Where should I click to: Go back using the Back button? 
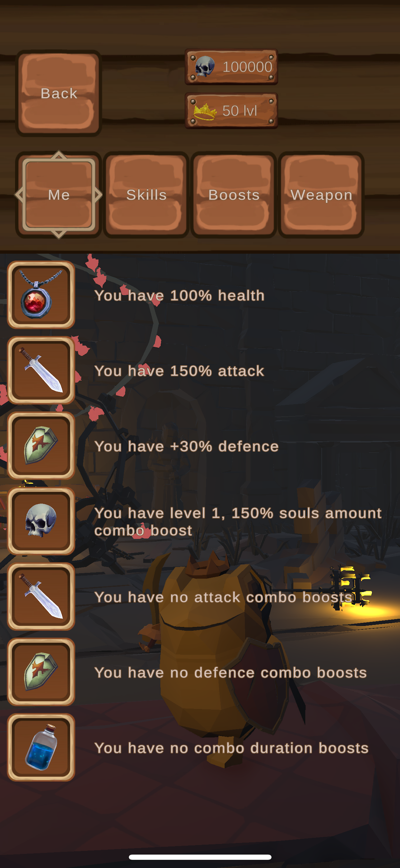[59, 93]
